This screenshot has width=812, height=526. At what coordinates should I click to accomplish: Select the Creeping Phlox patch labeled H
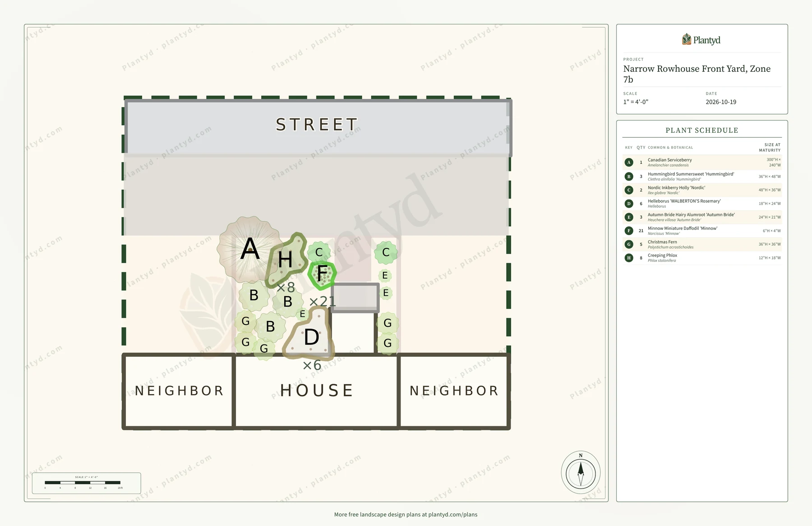point(286,261)
